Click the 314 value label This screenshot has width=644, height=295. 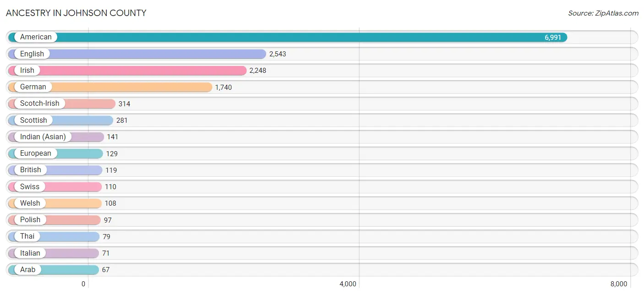point(124,104)
